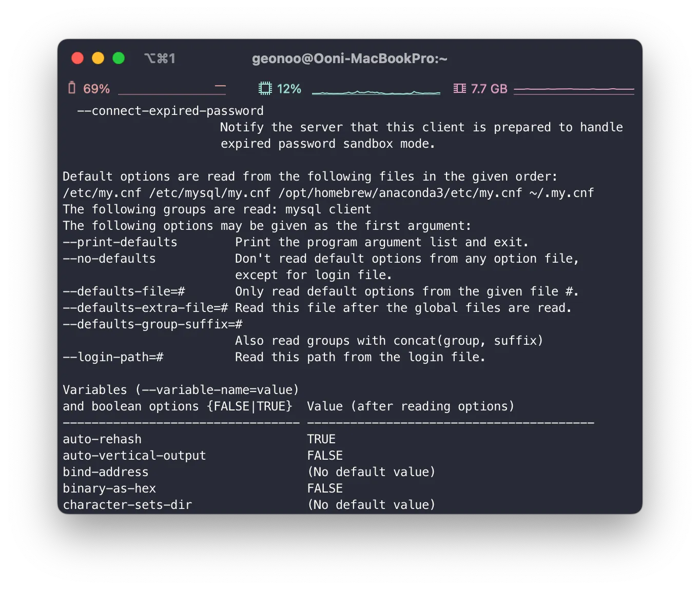700x590 pixels.
Task: Click the CPU usage sparkline graph
Action: pos(376,91)
